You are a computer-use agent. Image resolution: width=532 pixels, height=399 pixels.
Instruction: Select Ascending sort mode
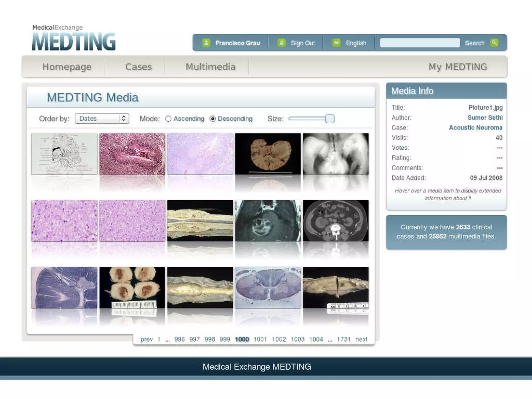pos(168,119)
